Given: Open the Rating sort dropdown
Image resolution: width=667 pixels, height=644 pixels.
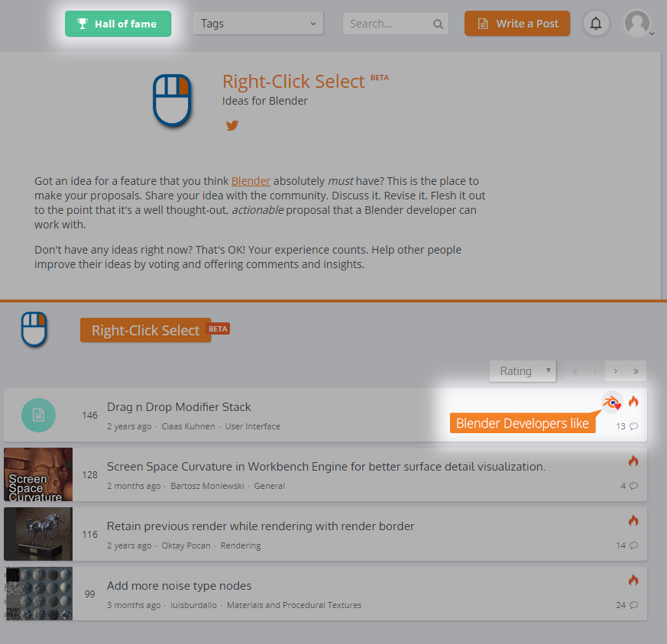Looking at the screenshot, I should click(523, 371).
